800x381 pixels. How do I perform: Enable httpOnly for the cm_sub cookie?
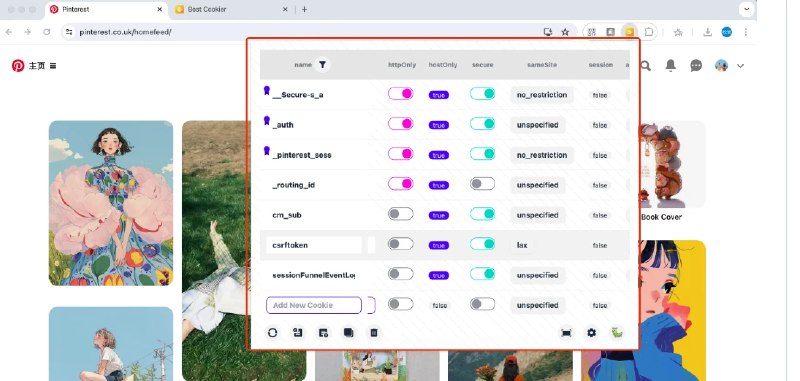click(401, 214)
